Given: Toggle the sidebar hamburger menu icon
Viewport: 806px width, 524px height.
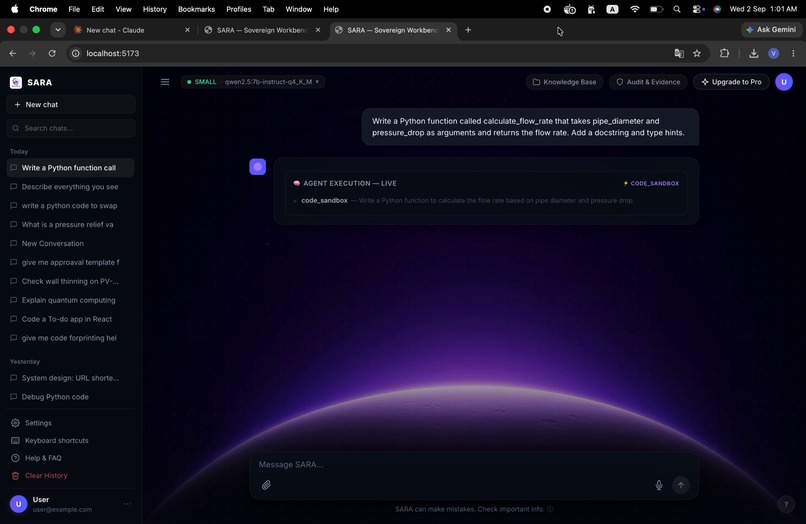Looking at the screenshot, I should pyautogui.click(x=165, y=82).
